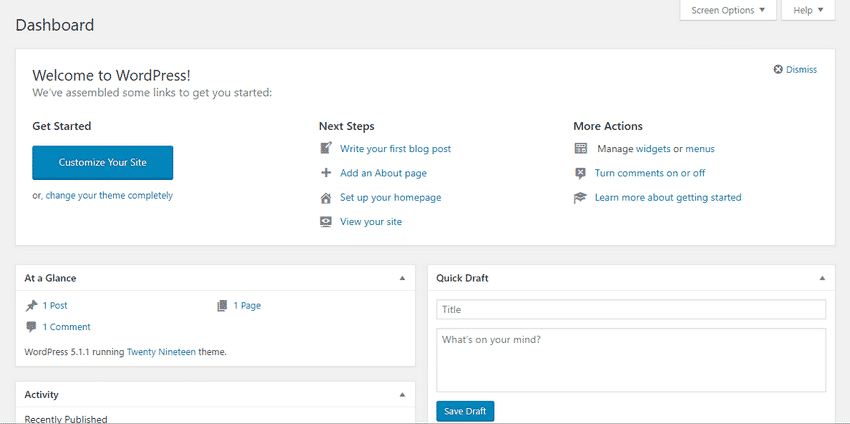
Task: Open the View your site link
Action: pos(371,222)
